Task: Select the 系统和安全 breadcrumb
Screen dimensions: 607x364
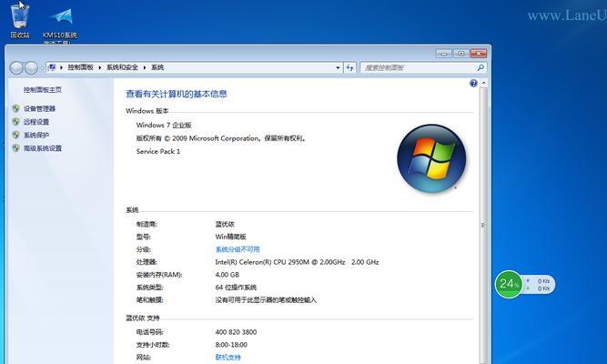Action: (x=122, y=67)
